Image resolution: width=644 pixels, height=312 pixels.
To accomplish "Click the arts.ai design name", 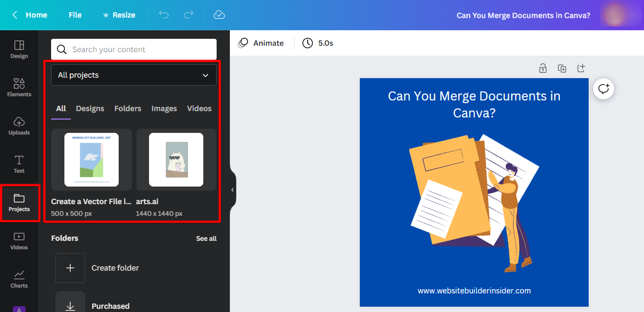I will click(x=147, y=201).
